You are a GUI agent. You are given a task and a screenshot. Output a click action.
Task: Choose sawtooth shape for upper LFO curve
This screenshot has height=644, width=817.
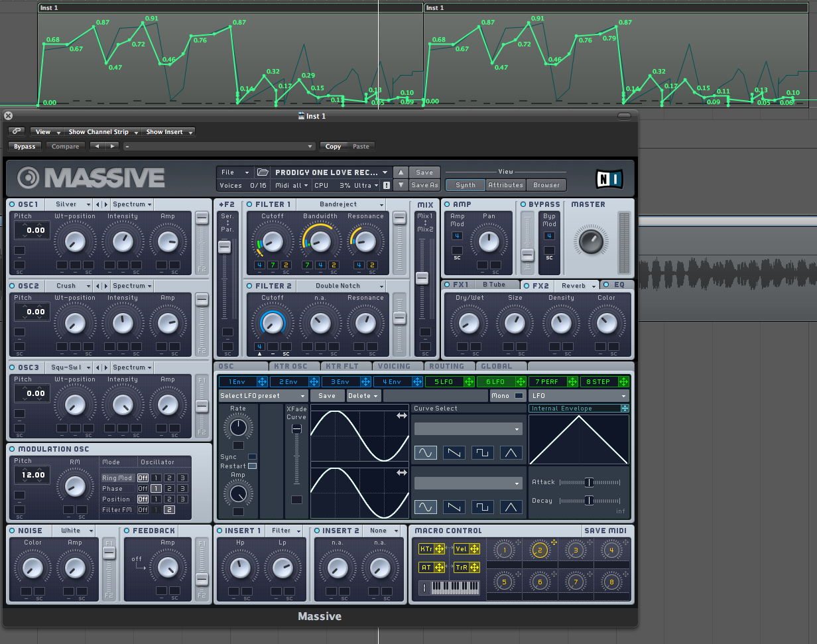click(x=454, y=453)
